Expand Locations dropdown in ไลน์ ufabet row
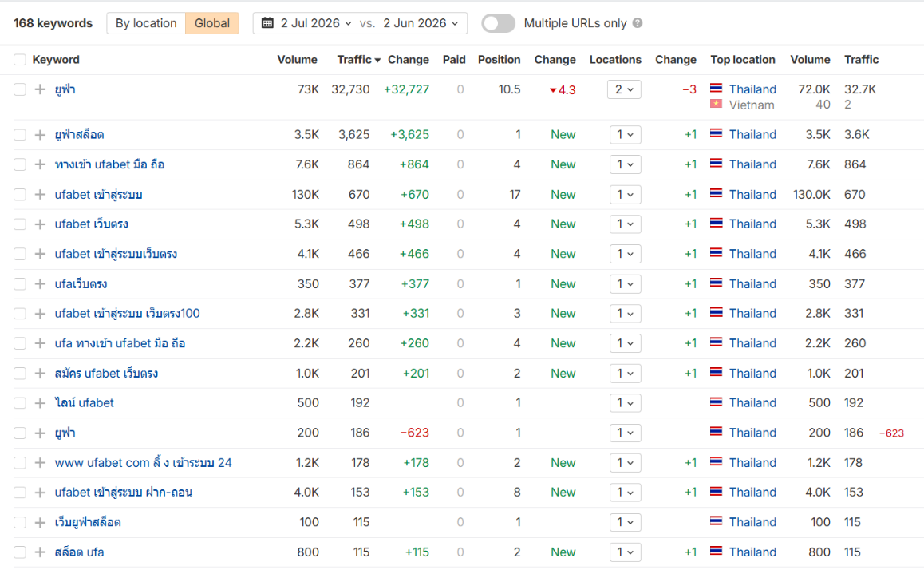Screen dimensions: 924x570 (626, 403)
